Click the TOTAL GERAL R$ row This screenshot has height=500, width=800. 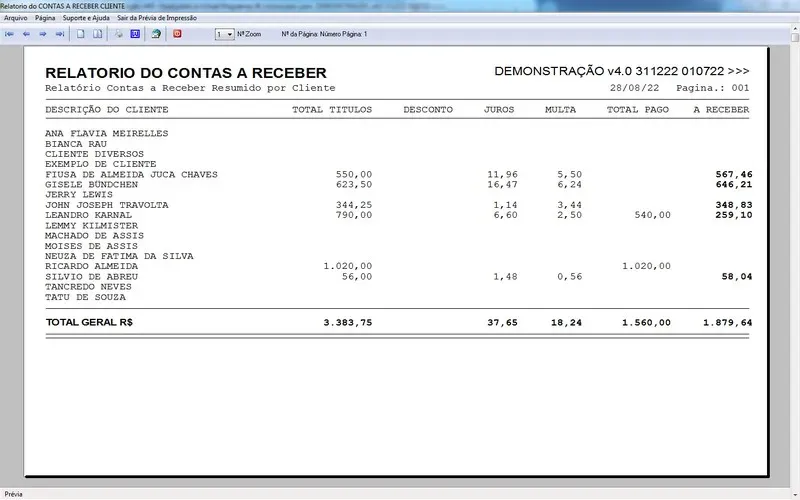pyautogui.click(x=89, y=323)
